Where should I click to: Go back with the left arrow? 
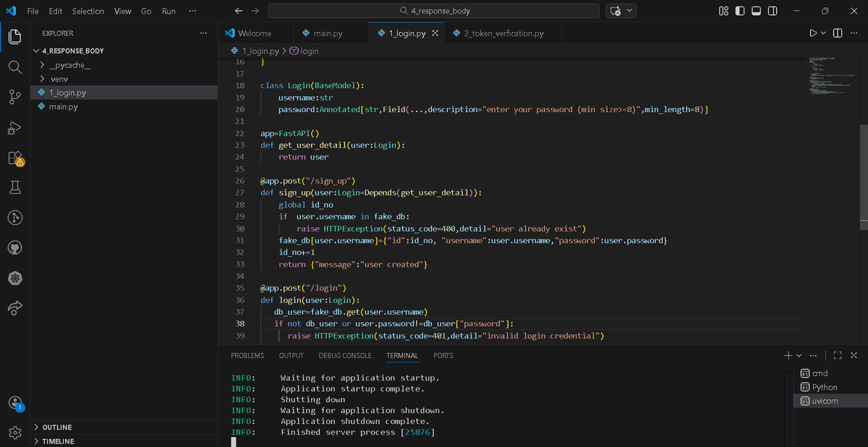[239, 11]
